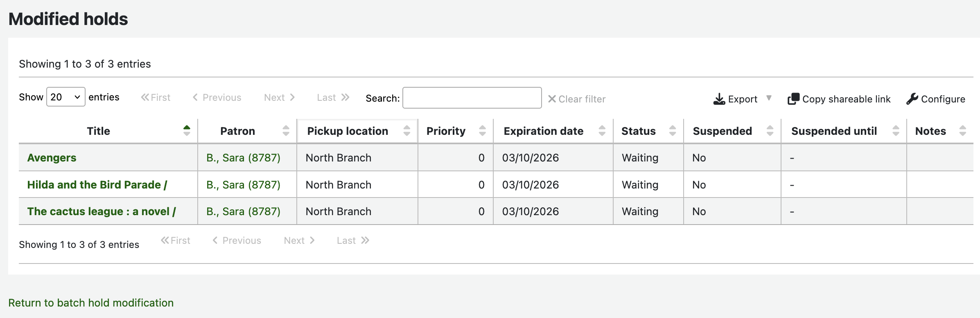Click the Copy shareable link icon

793,99
